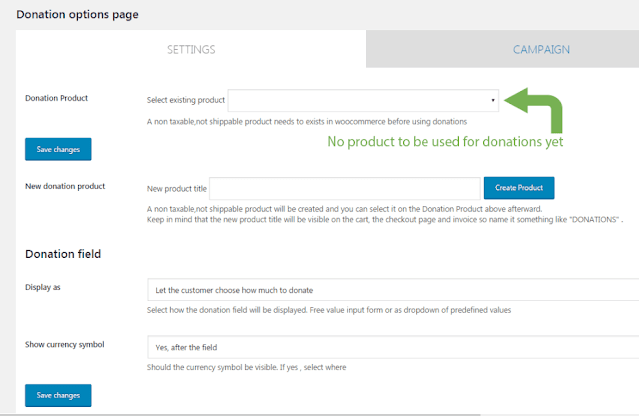Click the Donation field section heading

click(x=63, y=254)
